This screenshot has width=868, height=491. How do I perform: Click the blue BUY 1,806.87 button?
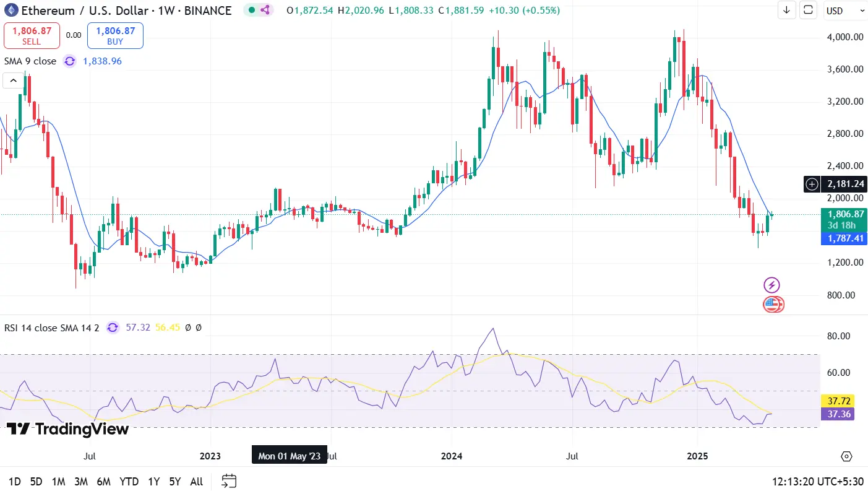(x=115, y=36)
